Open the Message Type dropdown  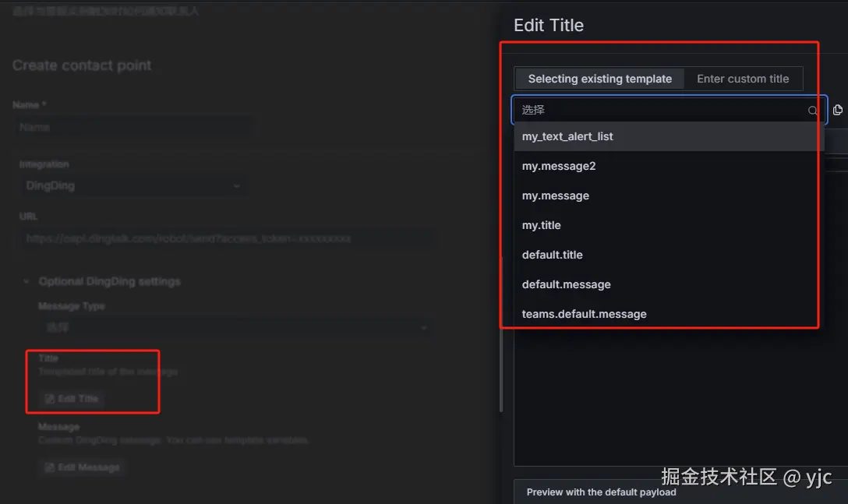(x=235, y=327)
